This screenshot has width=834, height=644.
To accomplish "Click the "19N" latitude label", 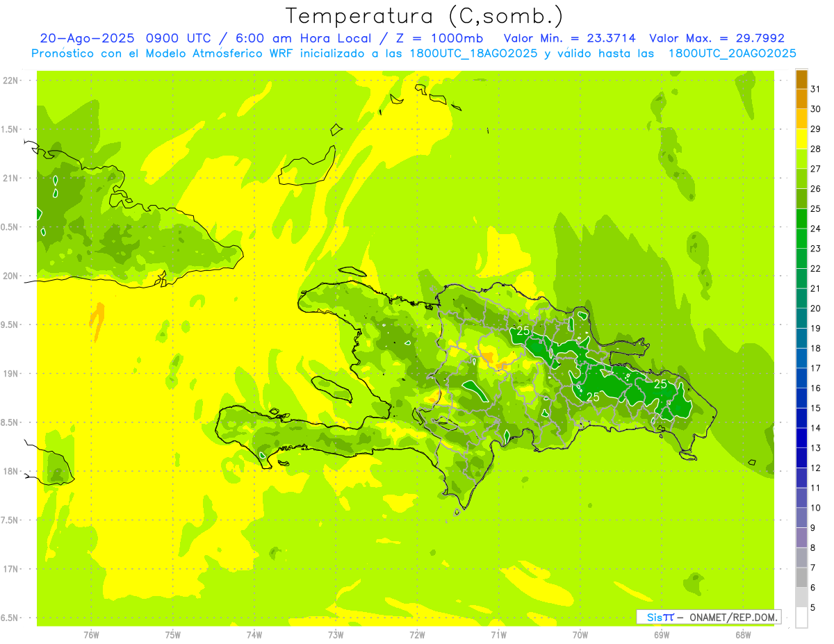I will coord(11,374).
